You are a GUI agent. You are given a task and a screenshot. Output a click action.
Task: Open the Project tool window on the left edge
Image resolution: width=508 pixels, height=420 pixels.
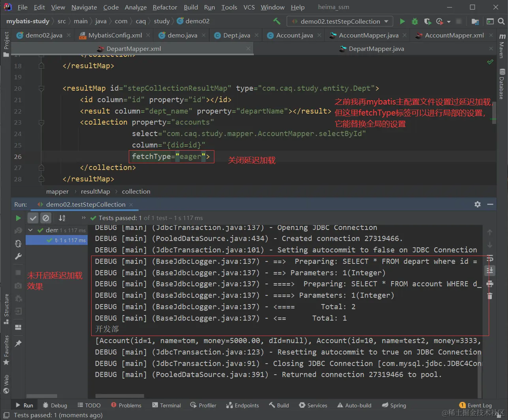6,43
